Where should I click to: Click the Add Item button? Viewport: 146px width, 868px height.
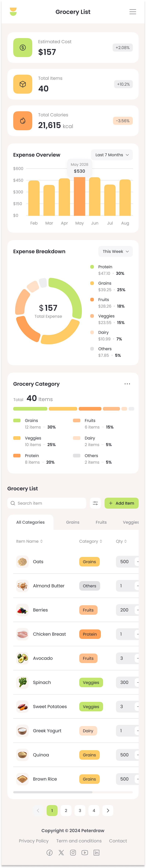click(x=121, y=503)
